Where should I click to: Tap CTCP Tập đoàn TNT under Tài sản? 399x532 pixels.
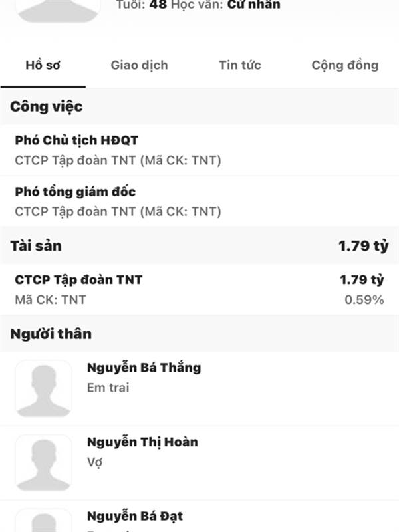click(x=78, y=279)
